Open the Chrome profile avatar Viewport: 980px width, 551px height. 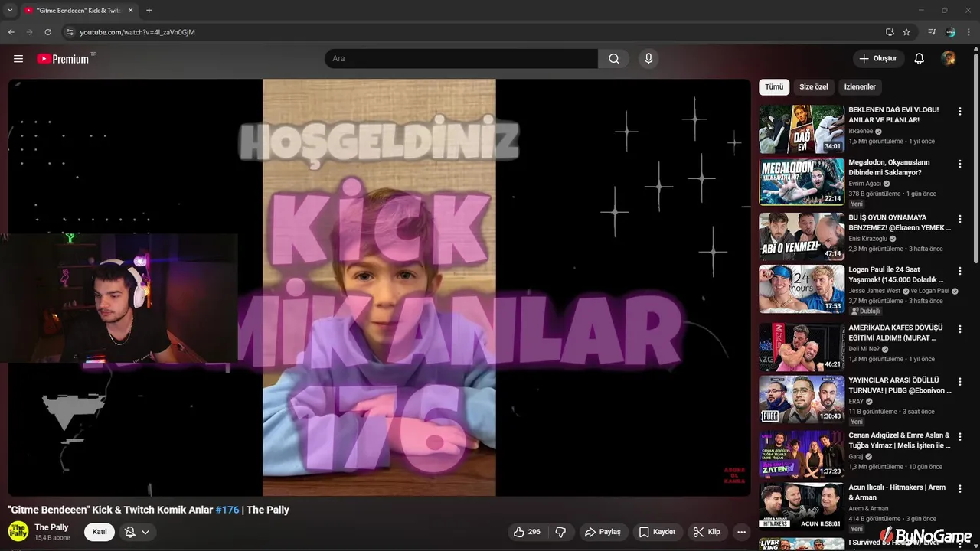click(x=950, y=32)
